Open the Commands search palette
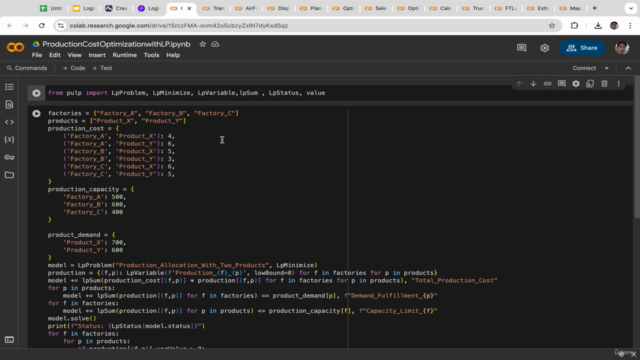The width and height of the screenshot is (640, 360). [x=27, y=68]
